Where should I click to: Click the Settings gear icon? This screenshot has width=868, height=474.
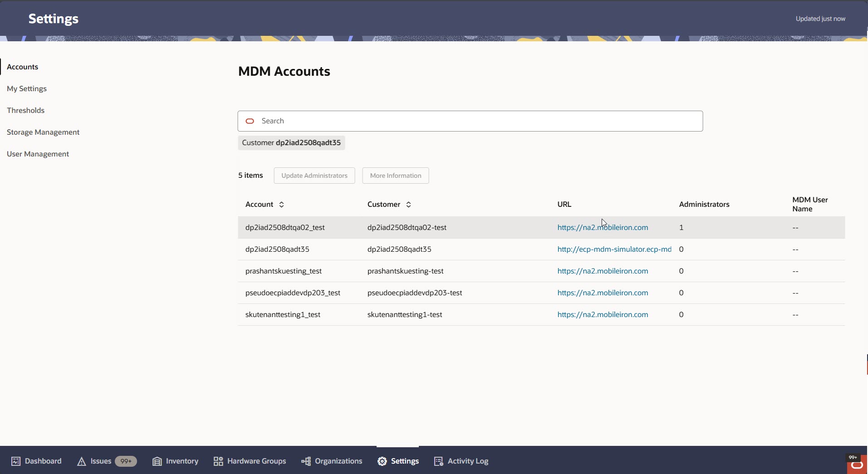[383, 461]
